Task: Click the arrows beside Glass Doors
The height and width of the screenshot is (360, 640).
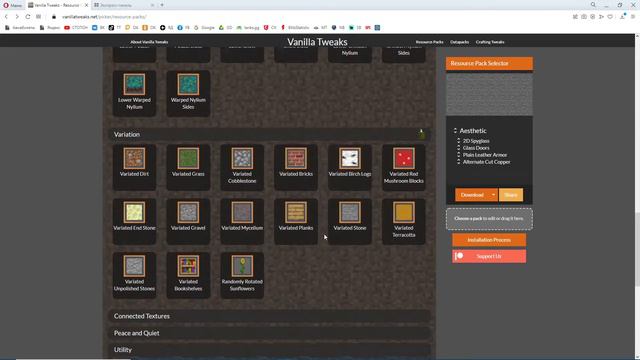Action: tap(458, 148)
